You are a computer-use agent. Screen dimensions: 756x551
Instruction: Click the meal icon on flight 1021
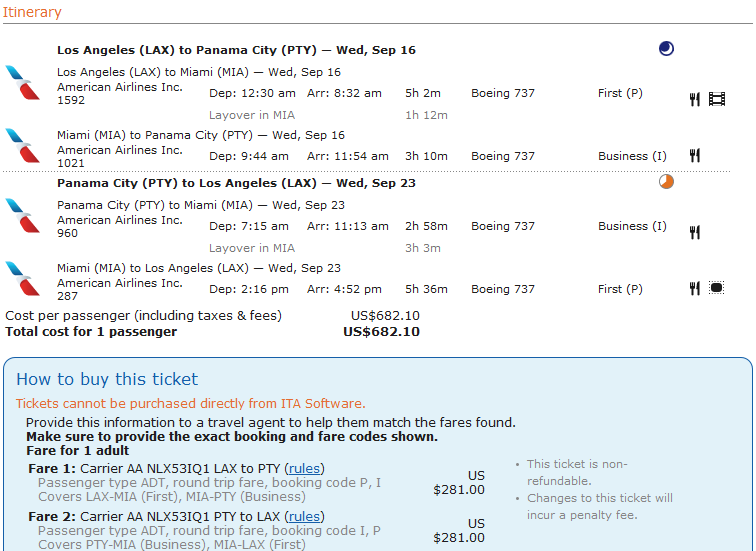click(694, 155)
